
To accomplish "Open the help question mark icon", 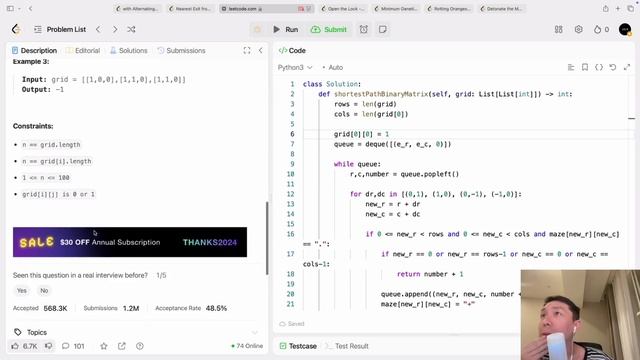I will [140, 346].
